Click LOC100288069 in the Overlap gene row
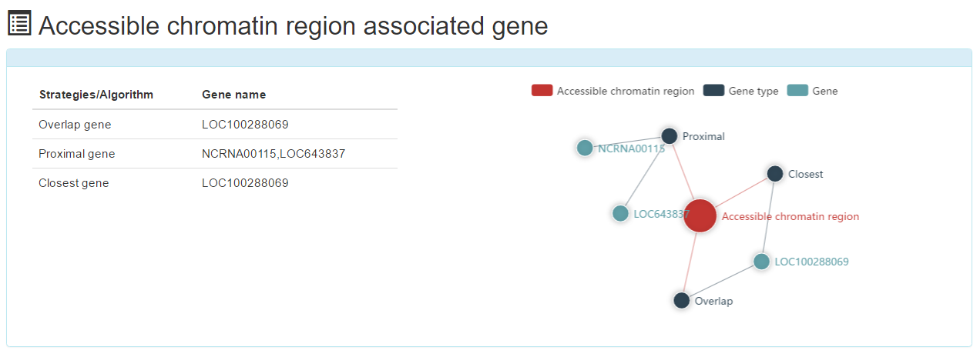Image resolution: width=980 pixels, height=357 pixels. (245, 125)
